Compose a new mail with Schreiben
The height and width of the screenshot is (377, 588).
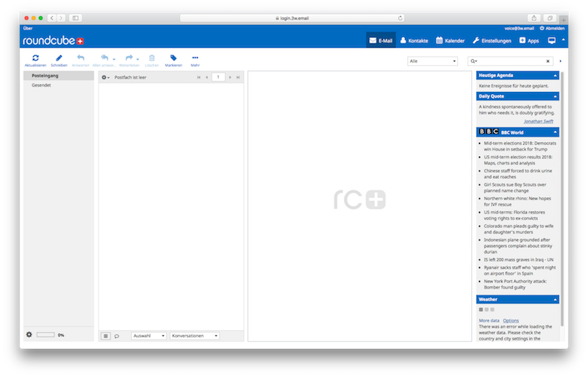(x=59, y=57)
